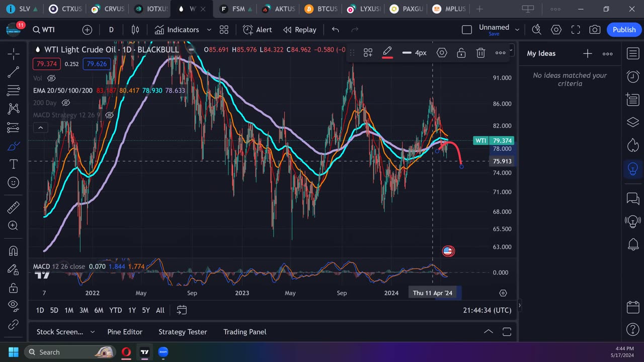
Task: Open WTI symbol search
Action: [x=44, y=30]
